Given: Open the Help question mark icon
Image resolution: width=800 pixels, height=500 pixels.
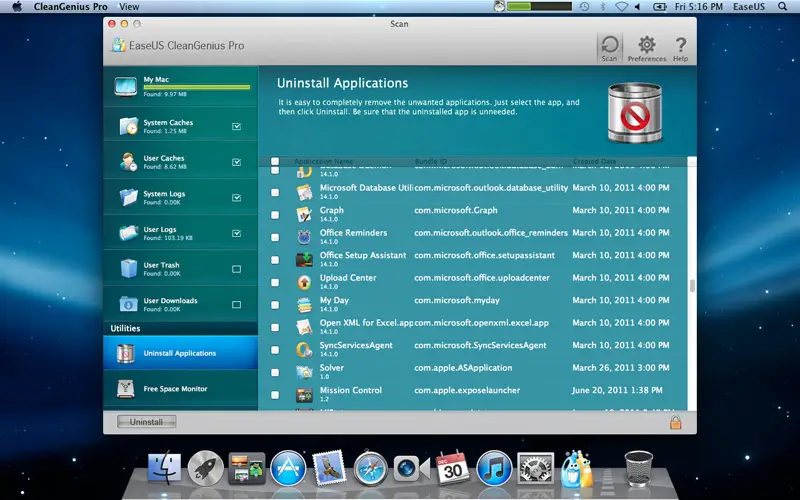Looking at the screenshot, I should point(681,48).
